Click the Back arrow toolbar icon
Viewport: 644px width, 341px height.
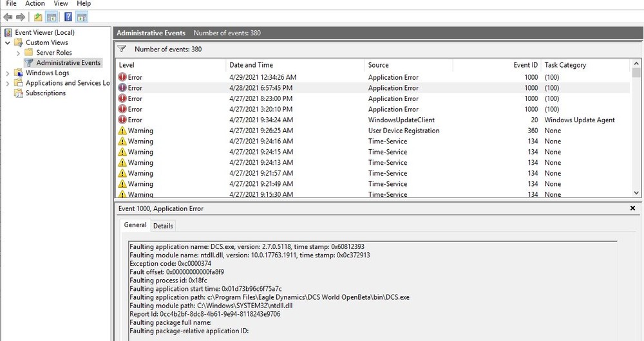(x=8, y=17)
